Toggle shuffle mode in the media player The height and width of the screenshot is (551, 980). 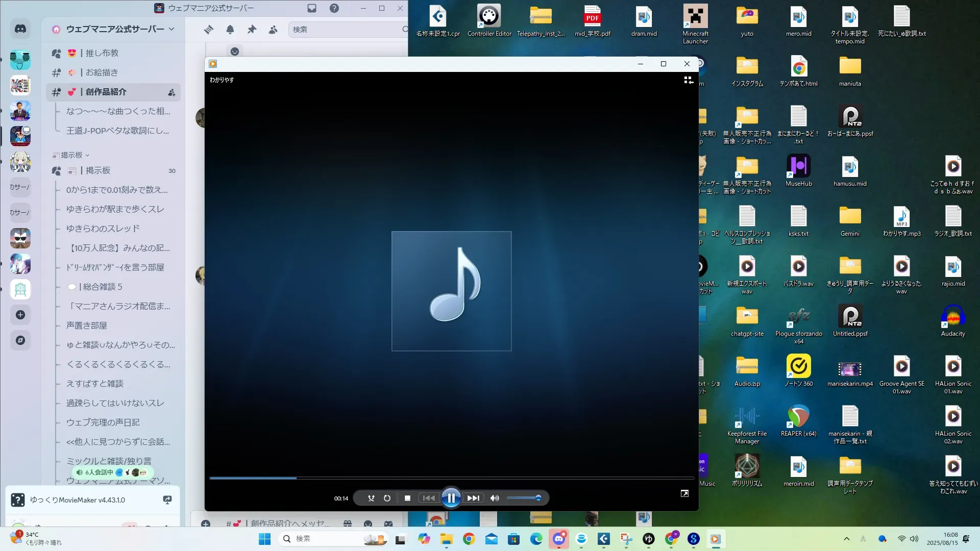pyautogui.click(x=371, y=498)
